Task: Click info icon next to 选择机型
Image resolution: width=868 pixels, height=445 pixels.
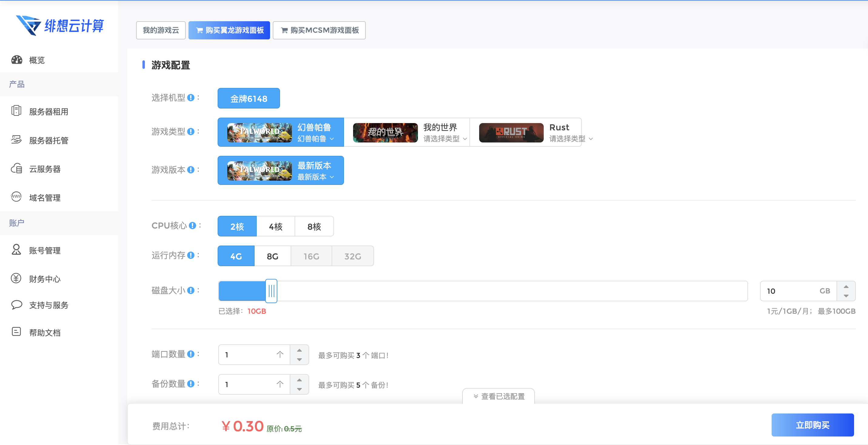Action: (x=191, y=98)
